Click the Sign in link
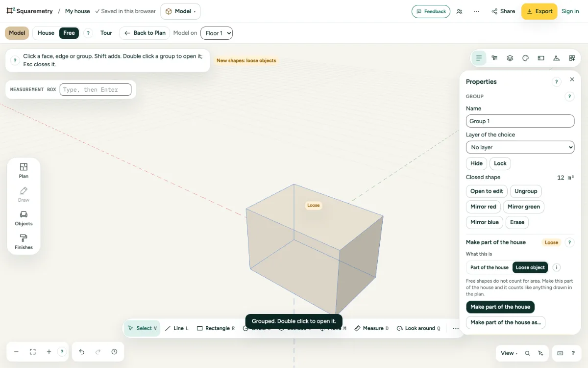Screen dimensions: 588x368 pyautogui.click(x=570, y=11)
